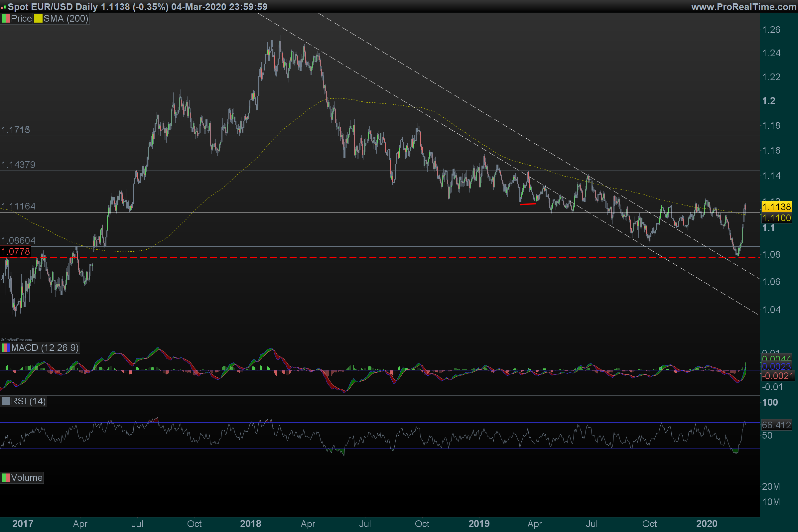
Task: Select the Volume panel label
Action: coord(27,478)
